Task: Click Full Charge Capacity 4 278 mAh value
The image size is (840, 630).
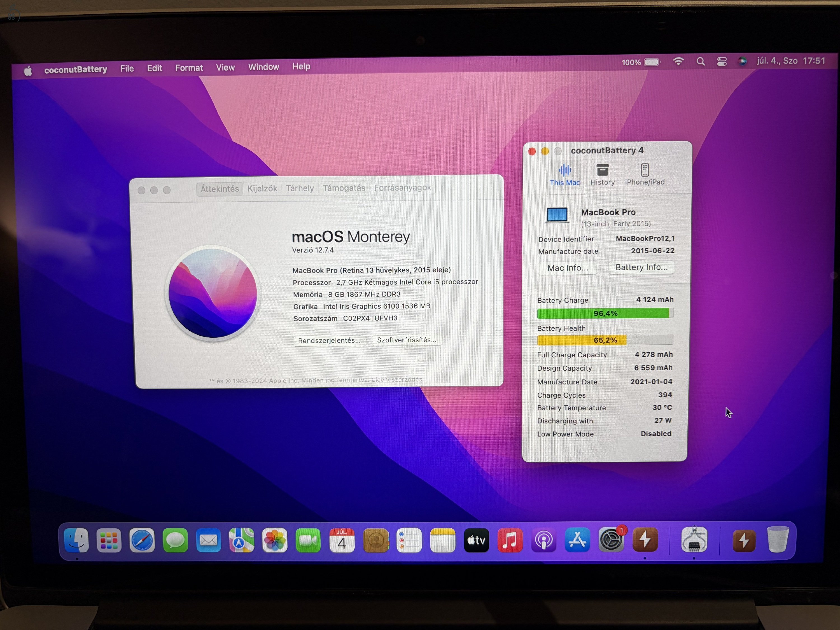Action: 654,354
